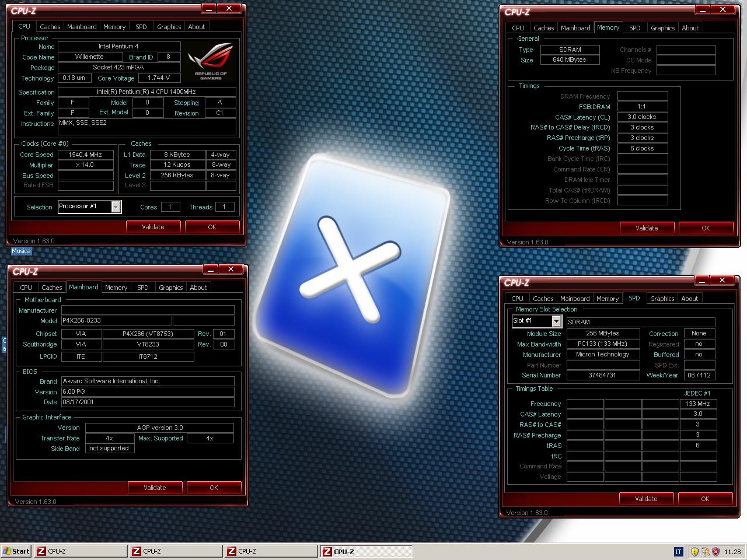Click the 08/17/2001 BIOS date
The height and width of the screenshot is (560, 747).
pos(148,402)
